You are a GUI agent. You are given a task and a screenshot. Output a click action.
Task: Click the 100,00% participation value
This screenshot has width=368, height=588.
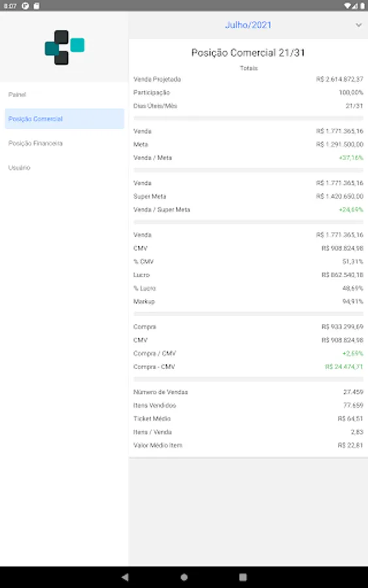(351, 93)
